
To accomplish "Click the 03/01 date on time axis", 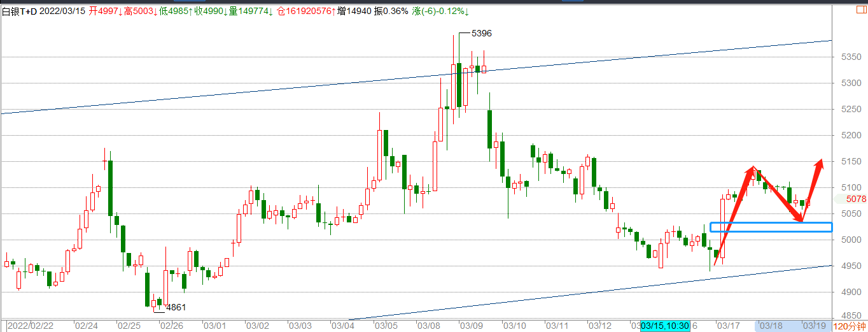I will 215,326.
